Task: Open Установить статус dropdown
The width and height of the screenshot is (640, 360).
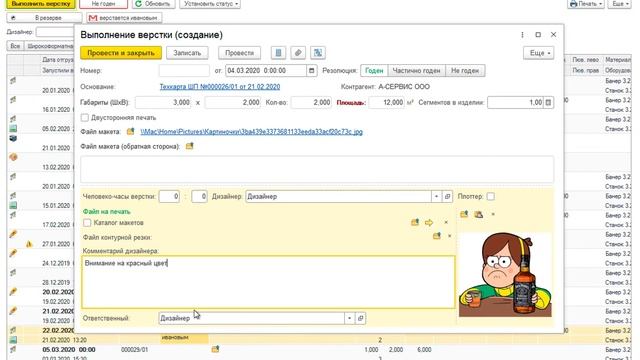Action: [210, 4]
